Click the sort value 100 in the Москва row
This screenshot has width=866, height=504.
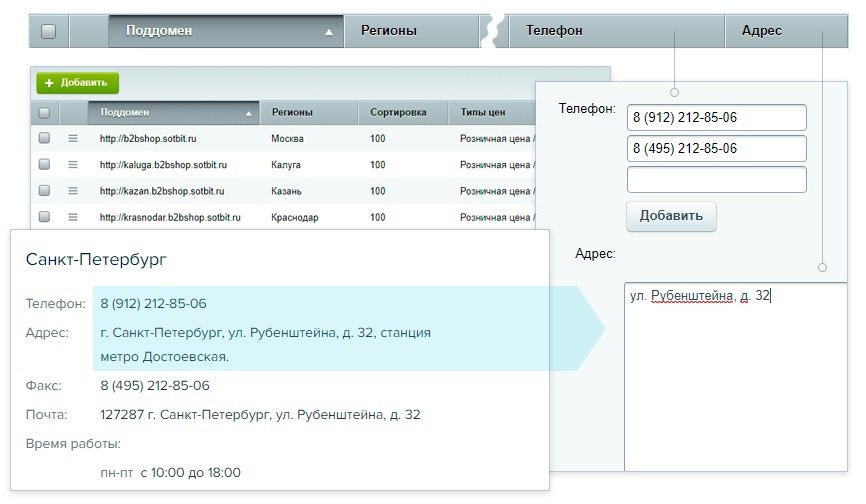click(x=378, y=139)
